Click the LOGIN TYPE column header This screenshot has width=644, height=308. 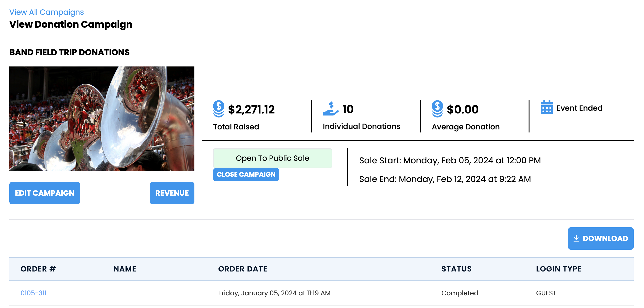(x=559, y=269)
